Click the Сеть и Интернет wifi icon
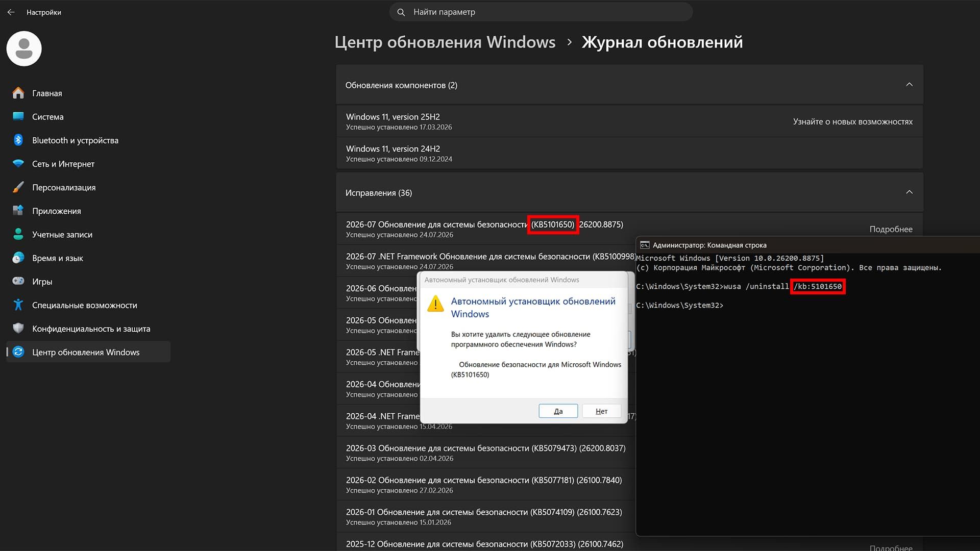 [x=18, y=163]
